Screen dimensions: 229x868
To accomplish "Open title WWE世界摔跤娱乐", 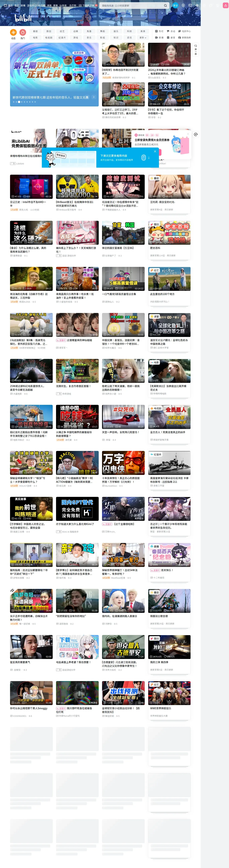I will click(x=161, y=708).
